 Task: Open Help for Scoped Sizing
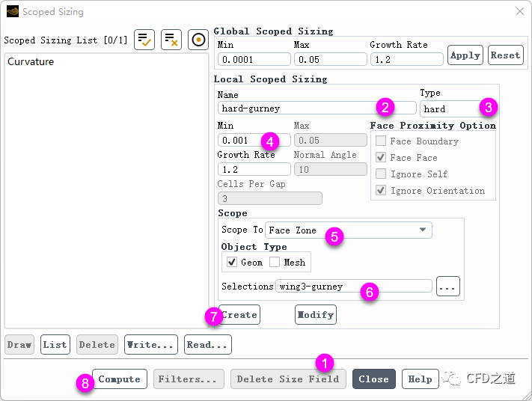coord(420,379)
